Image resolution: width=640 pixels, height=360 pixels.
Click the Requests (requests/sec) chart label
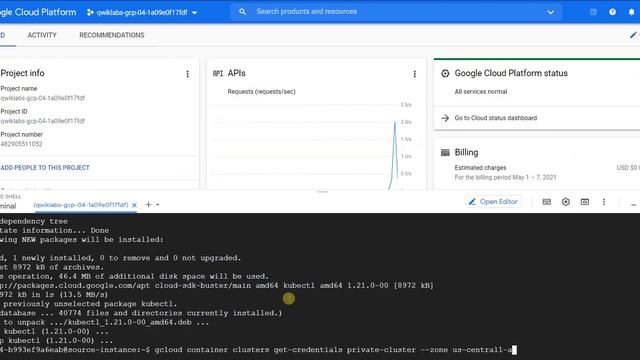(x=261, y=92)
